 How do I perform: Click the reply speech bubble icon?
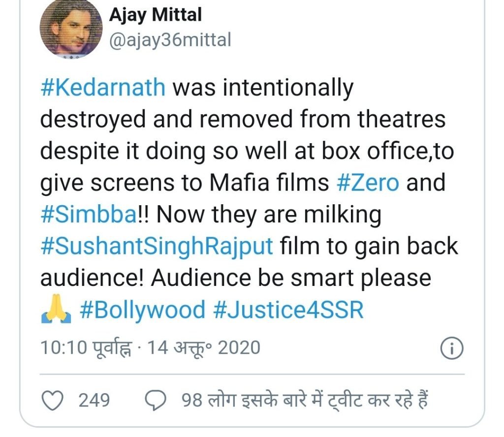pos(157,400)
